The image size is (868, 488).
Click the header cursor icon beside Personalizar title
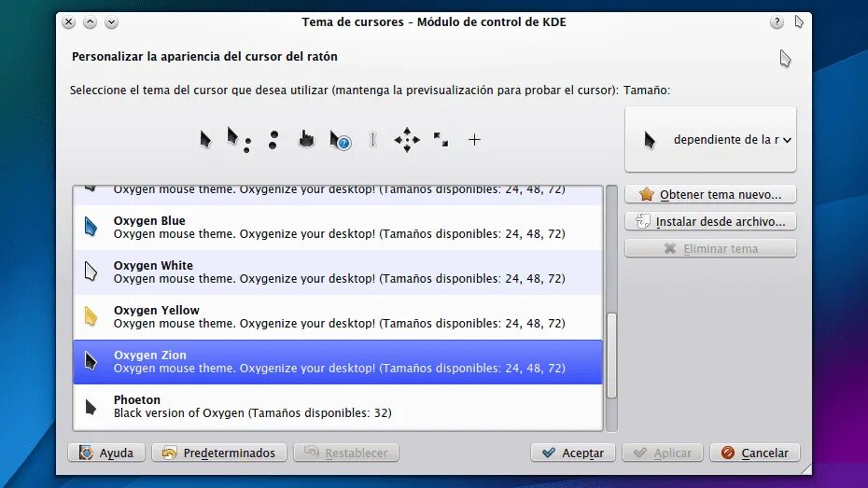[x=786, y=58]
